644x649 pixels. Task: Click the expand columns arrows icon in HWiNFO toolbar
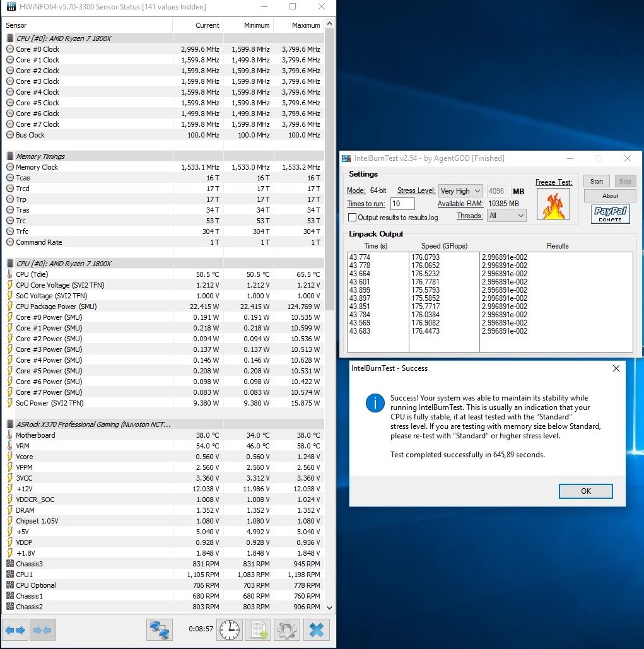pos(15,630)
